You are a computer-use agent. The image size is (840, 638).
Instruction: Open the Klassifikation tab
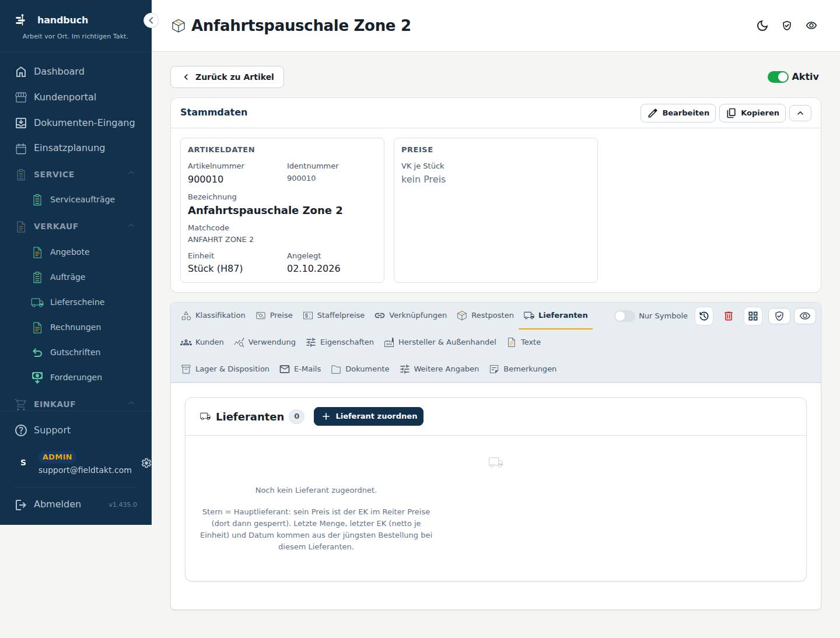tap(213, 316)
